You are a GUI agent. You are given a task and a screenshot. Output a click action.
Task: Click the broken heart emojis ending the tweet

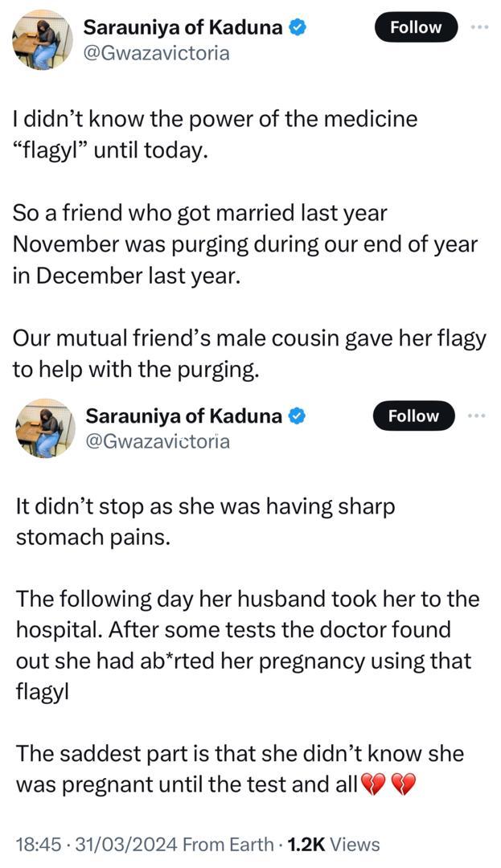point(389,784)
